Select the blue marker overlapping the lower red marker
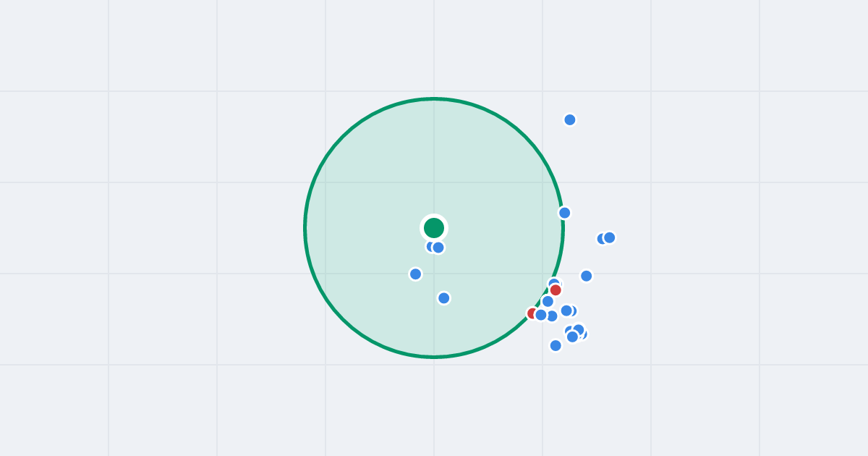The width and height of the screenshot is (868, 456). (x=541, y=315)
